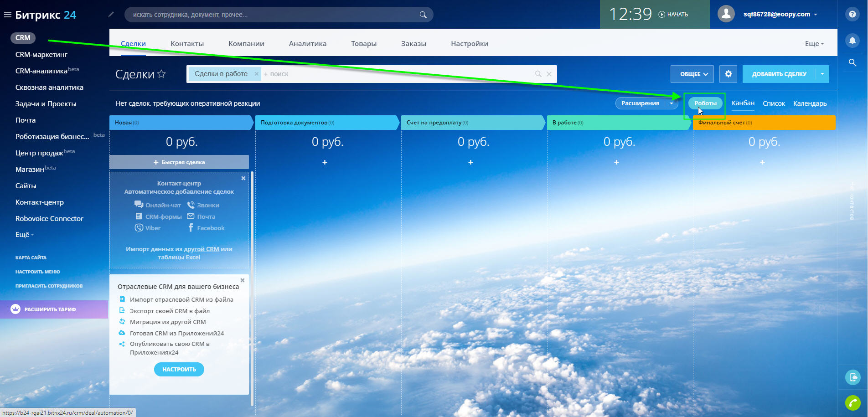The height and width of the screenshot is (417, 868).
Task: Open the gear settings button
Action: 728,74
